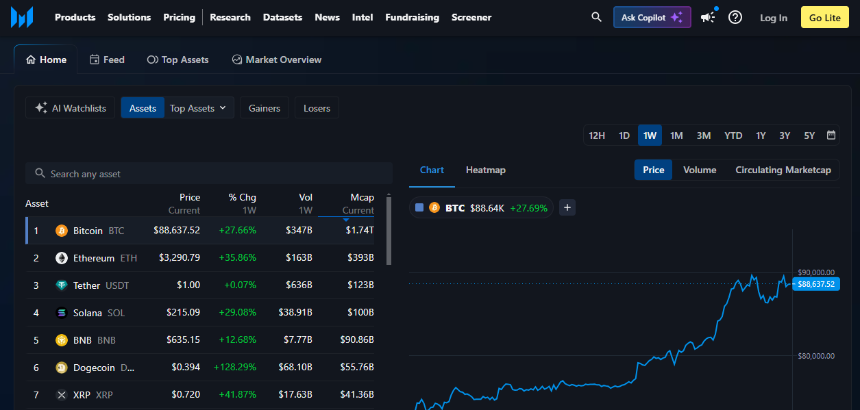Click the Search any asset field

click(x=209, y=173)
